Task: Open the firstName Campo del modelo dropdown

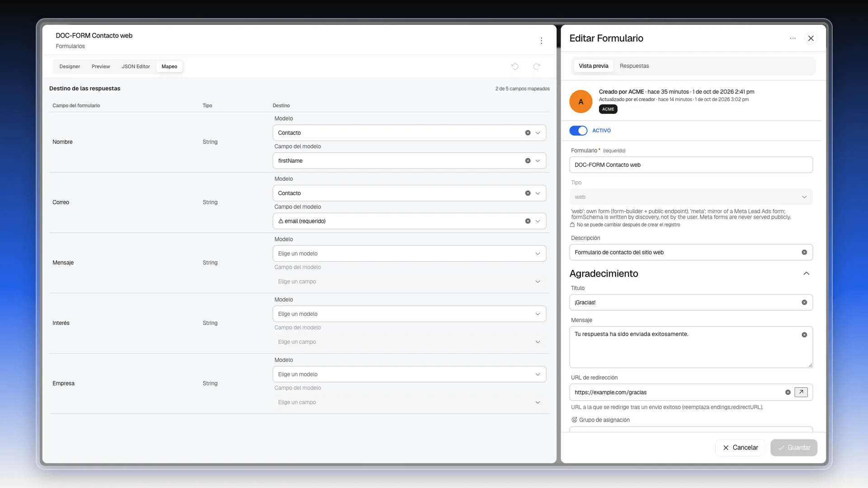Action: (538, 161)
